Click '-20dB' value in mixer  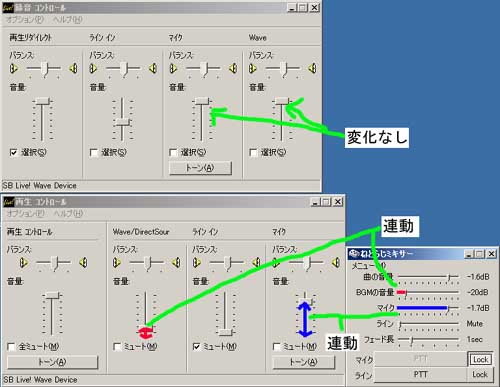pyautogui.click(x=478, y=292)
